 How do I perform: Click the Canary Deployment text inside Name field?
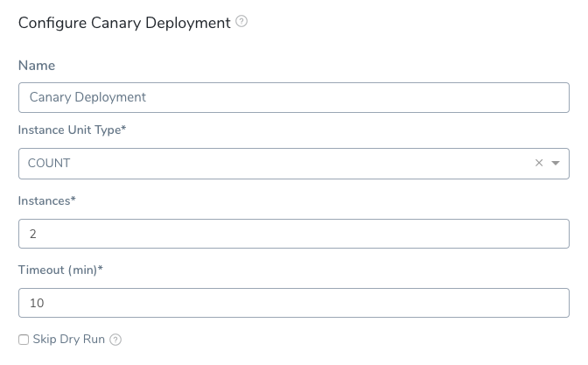click(x=87, y=97)
